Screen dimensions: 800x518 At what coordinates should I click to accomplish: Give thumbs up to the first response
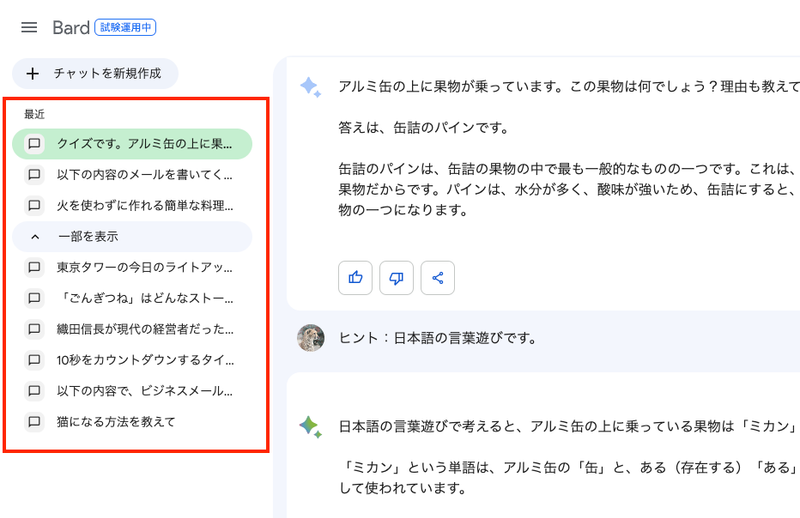[x=355, y=278]
